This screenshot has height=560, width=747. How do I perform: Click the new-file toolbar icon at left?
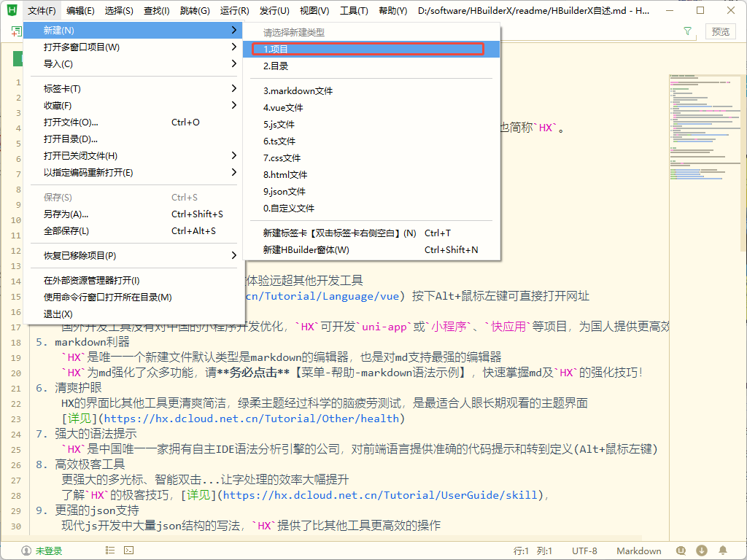pyautogui.click(x=17, y=31)
